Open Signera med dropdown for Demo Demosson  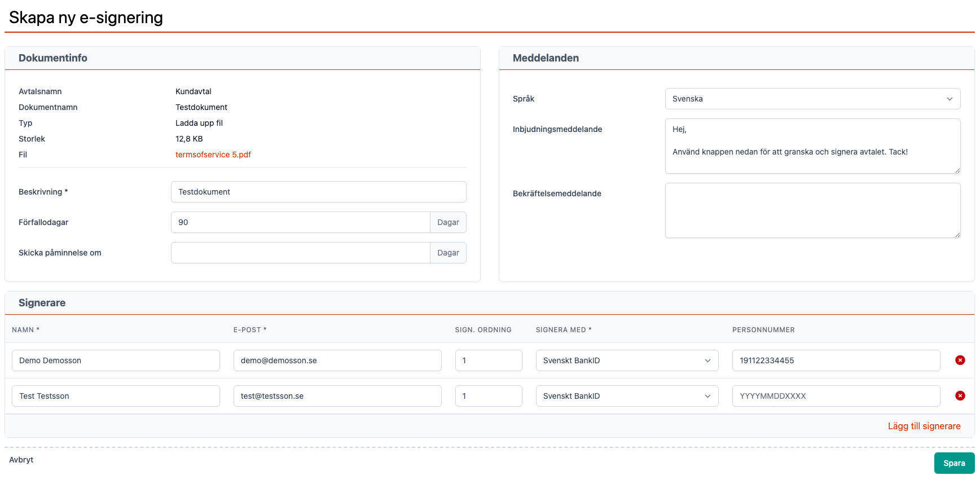627,360
